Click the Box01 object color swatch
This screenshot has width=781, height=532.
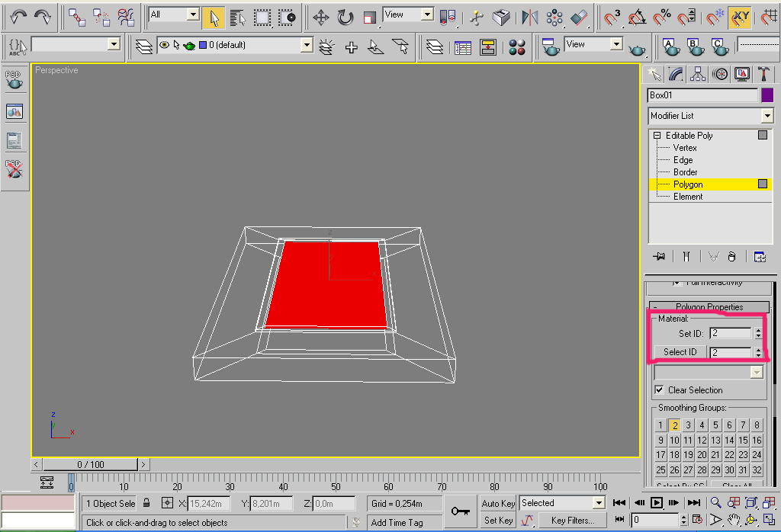click(767, 95)
